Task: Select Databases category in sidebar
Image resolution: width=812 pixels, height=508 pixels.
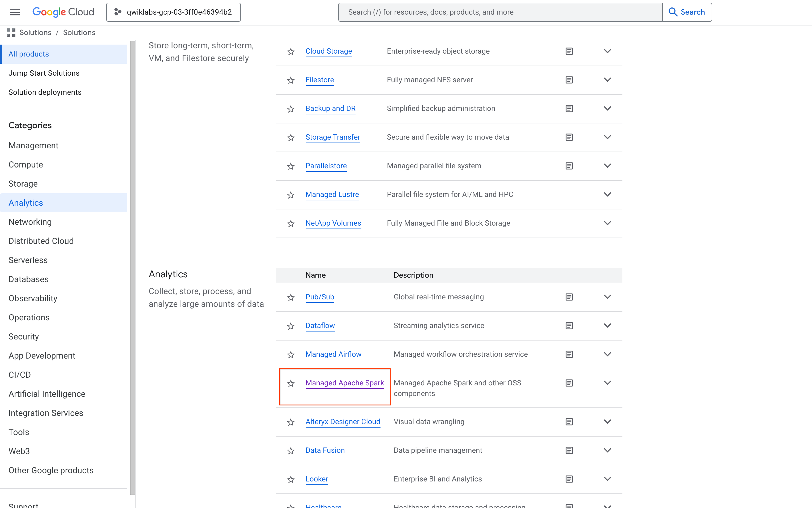Action: pyautogui.click(x=29, y=279)
